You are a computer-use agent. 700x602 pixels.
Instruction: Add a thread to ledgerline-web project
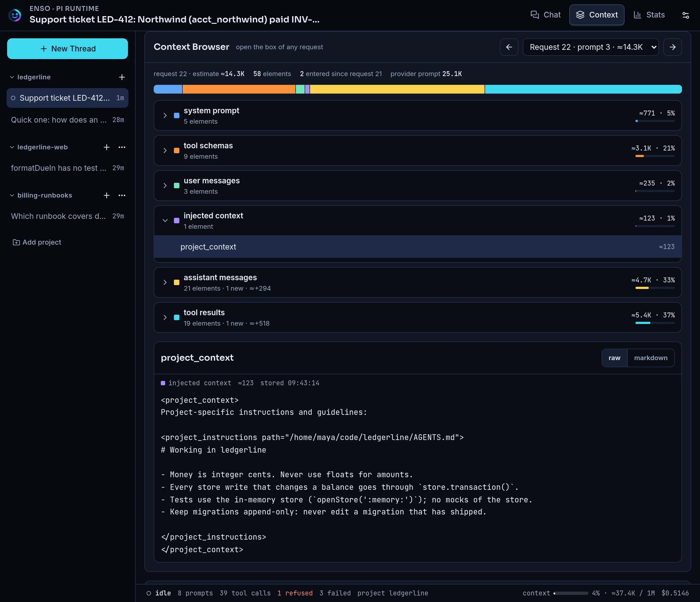pos(106,147)
